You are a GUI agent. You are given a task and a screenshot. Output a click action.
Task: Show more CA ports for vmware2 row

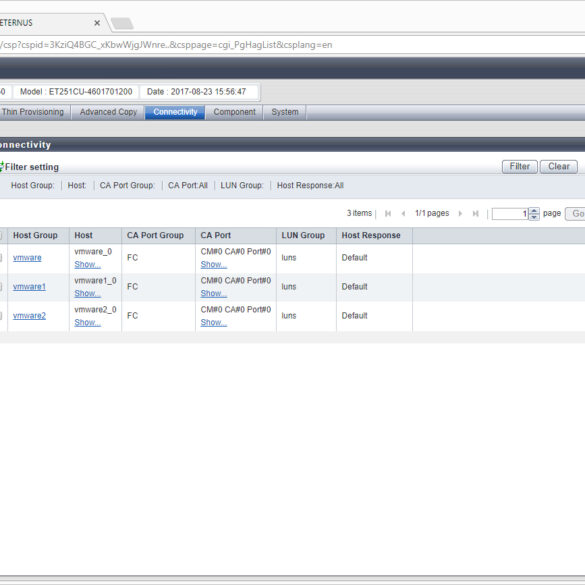(213, 322)
